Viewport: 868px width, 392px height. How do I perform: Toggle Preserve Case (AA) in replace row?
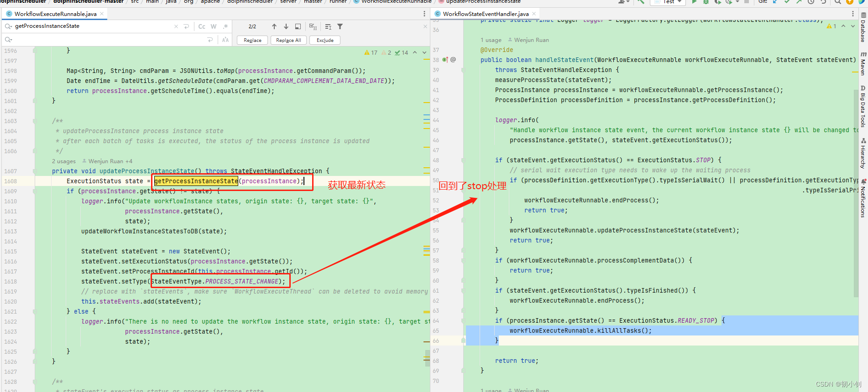(225, 40)
